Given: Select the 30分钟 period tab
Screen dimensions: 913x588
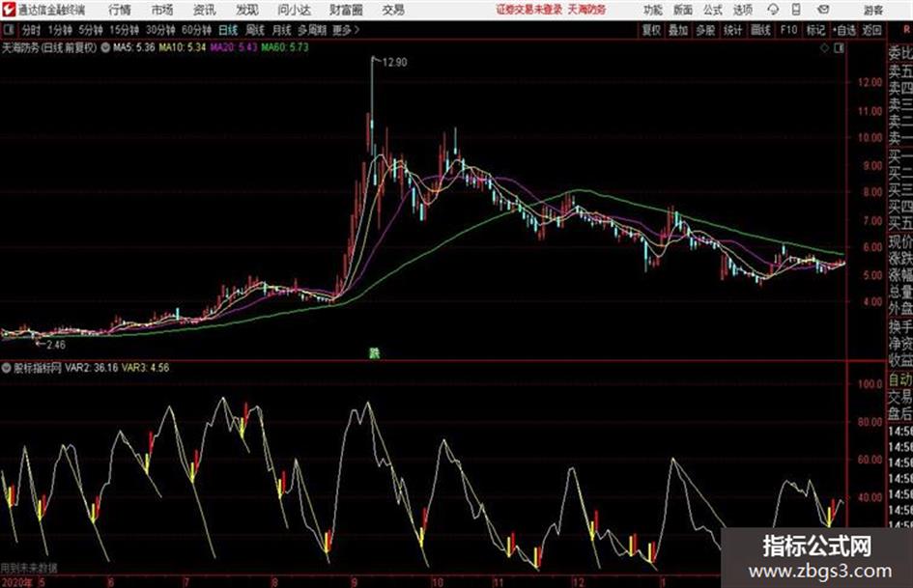Looking at the screenshot, I should pos(160,30).
